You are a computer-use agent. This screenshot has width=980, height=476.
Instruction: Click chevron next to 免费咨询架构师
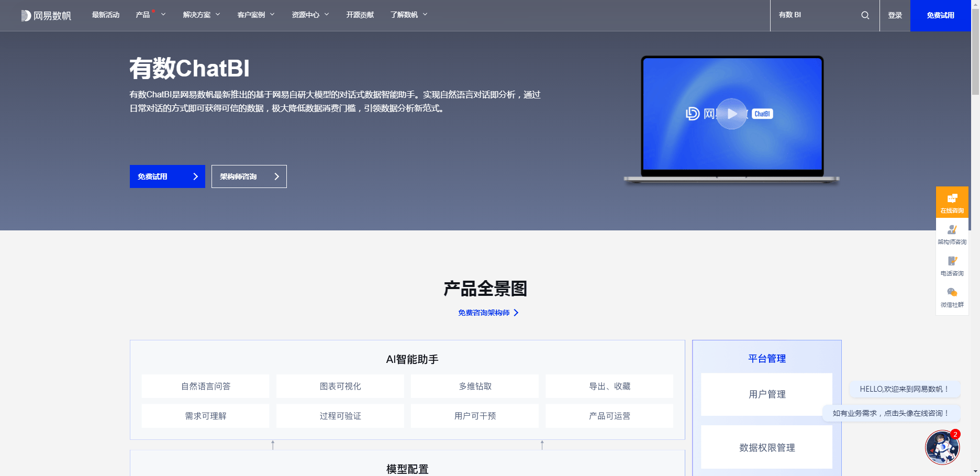tap(516, 313)
